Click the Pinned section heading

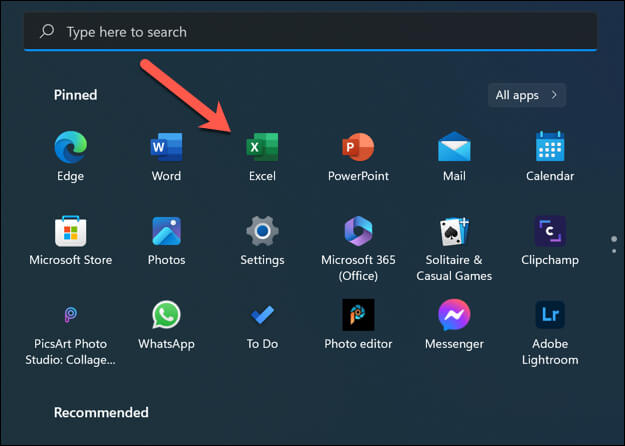click(75, 95)
